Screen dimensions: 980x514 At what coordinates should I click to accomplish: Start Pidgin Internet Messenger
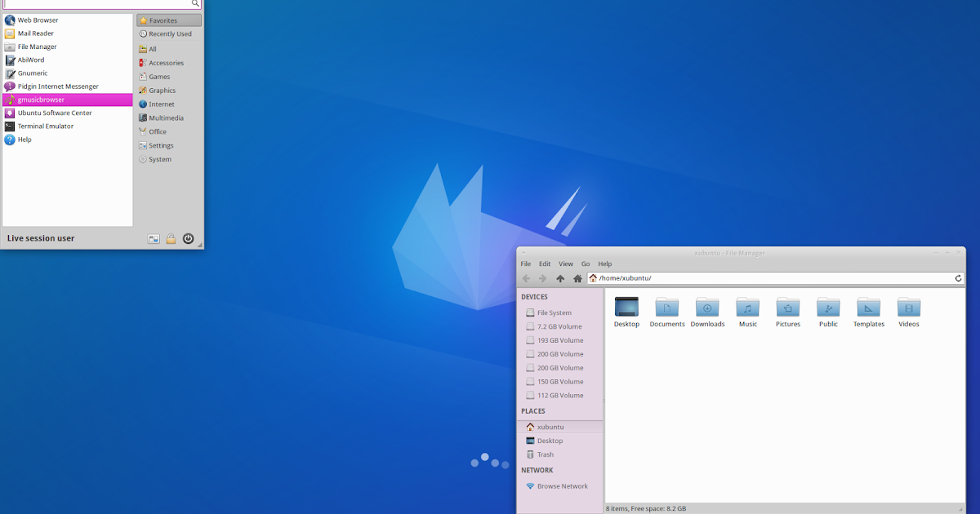pyautogui.click(x=57, y=86)
